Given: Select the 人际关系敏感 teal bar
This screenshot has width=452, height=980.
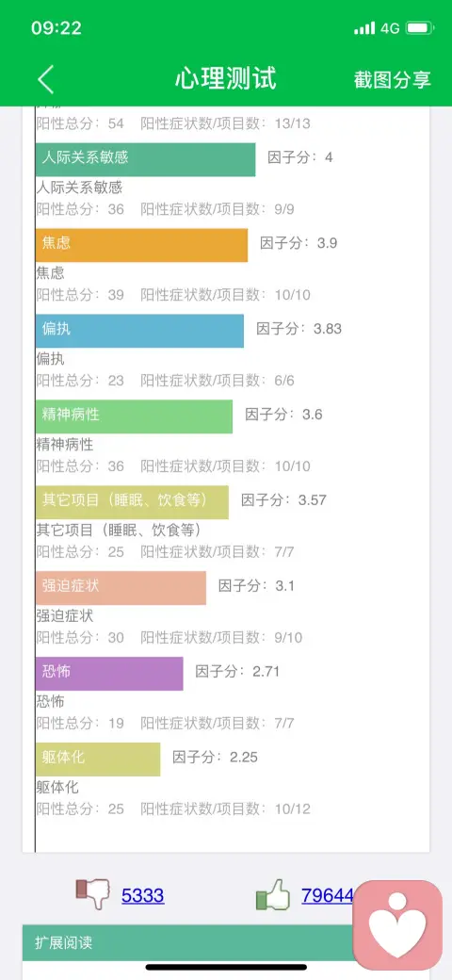Looking at the screenshot, I should pos(145,159).
